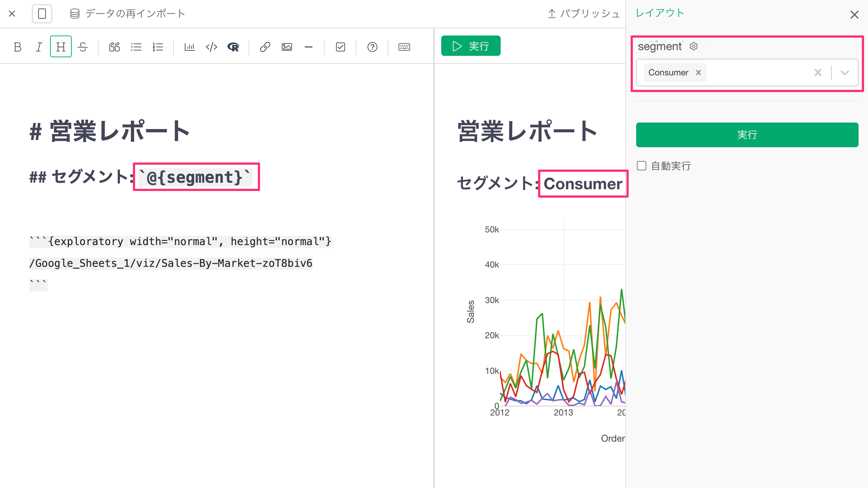Click the large green 実行 button
This screenshot has width=868, height=488.
point(747,135)
